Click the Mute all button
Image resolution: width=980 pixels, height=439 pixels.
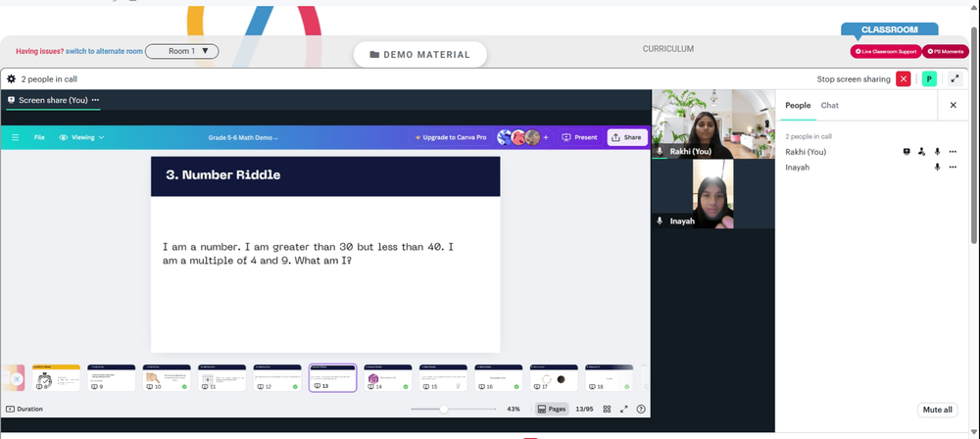coord(938,410)
